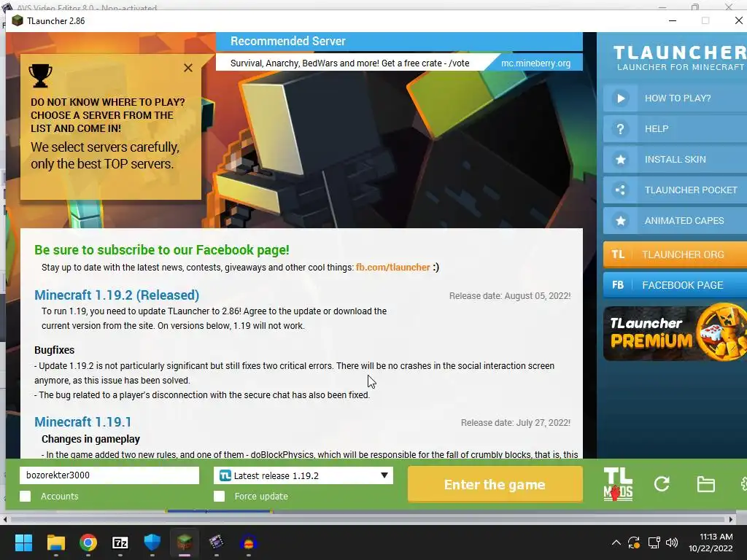Open Windows Security shield in taskbar
This screenshot has width=747, height=560.
[x=152, y=542]
